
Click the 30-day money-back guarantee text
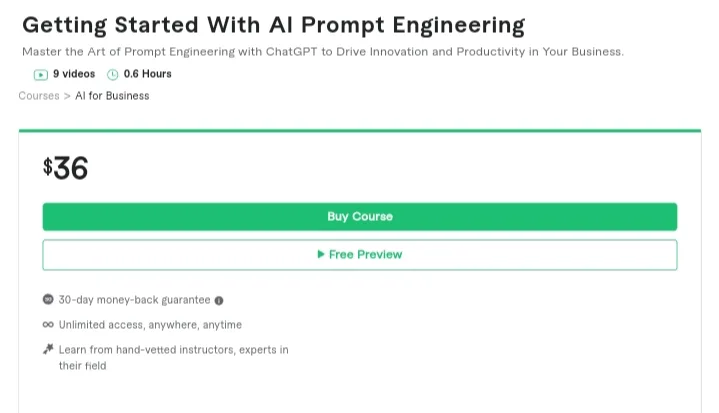coord(134,300)
